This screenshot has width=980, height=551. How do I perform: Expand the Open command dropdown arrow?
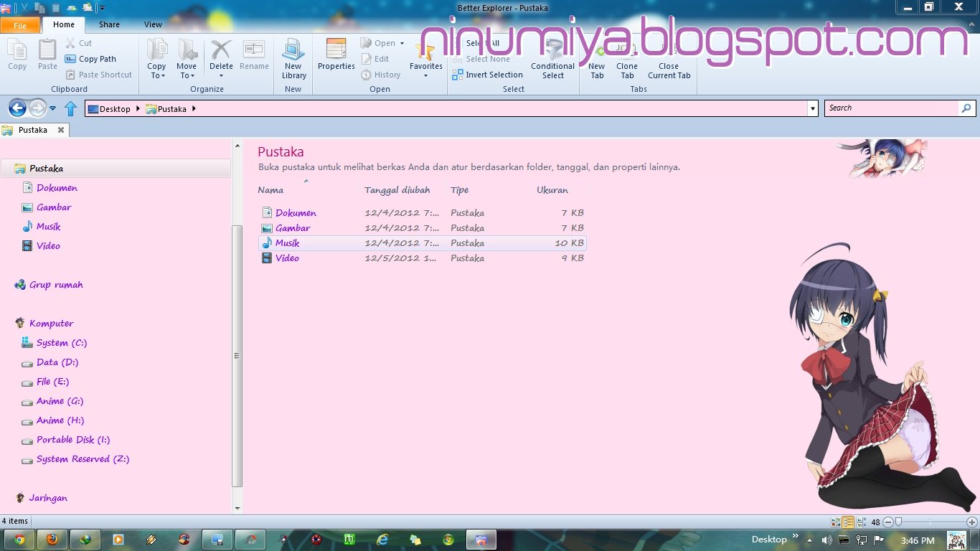click(x=402, y=43)
